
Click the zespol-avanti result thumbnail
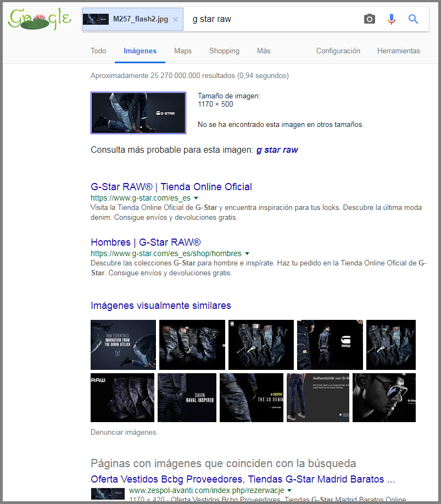[108, 494]
